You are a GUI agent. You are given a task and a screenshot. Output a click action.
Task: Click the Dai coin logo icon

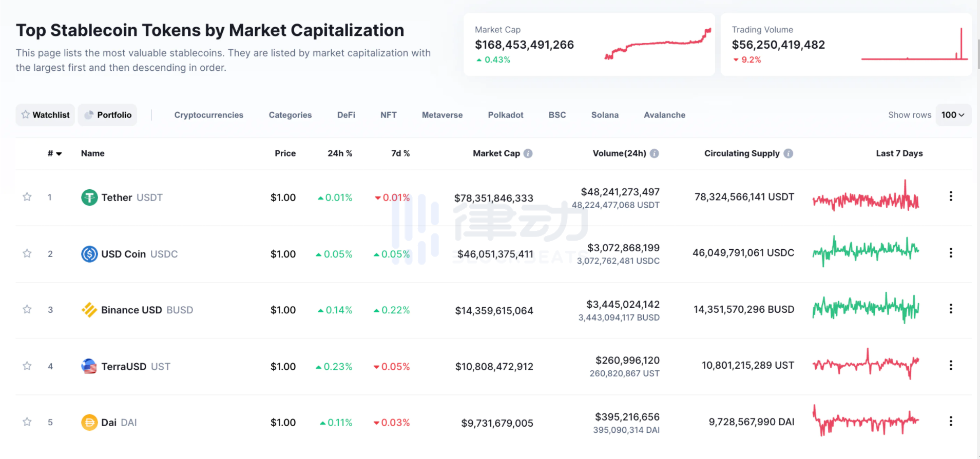pos(89,423)
